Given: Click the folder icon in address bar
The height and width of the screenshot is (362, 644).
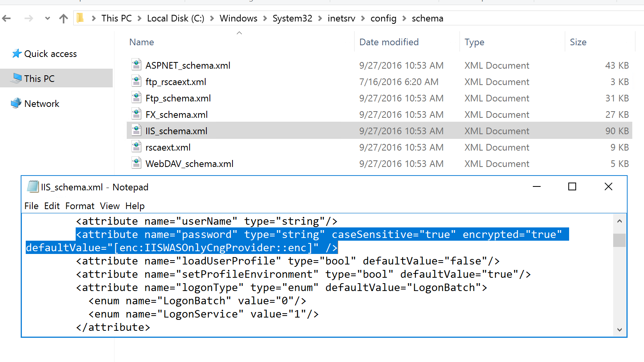Looking at the screenshot, I should (80, 18).
